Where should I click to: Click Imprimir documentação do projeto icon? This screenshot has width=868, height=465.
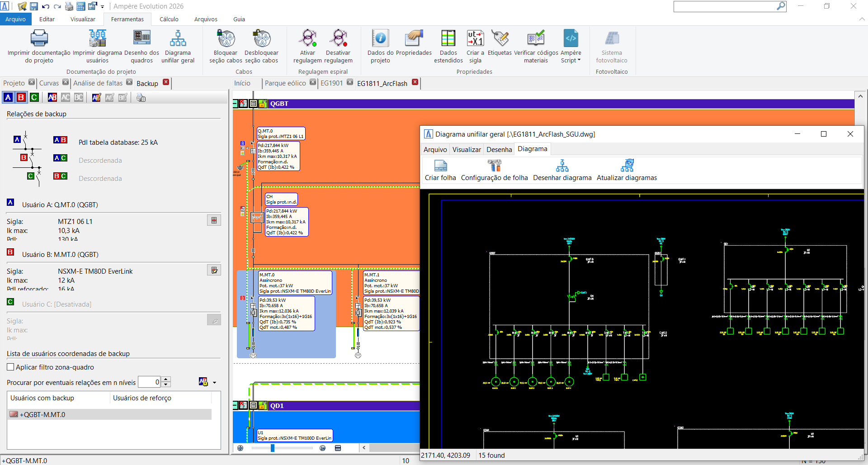tap(39, 39)
